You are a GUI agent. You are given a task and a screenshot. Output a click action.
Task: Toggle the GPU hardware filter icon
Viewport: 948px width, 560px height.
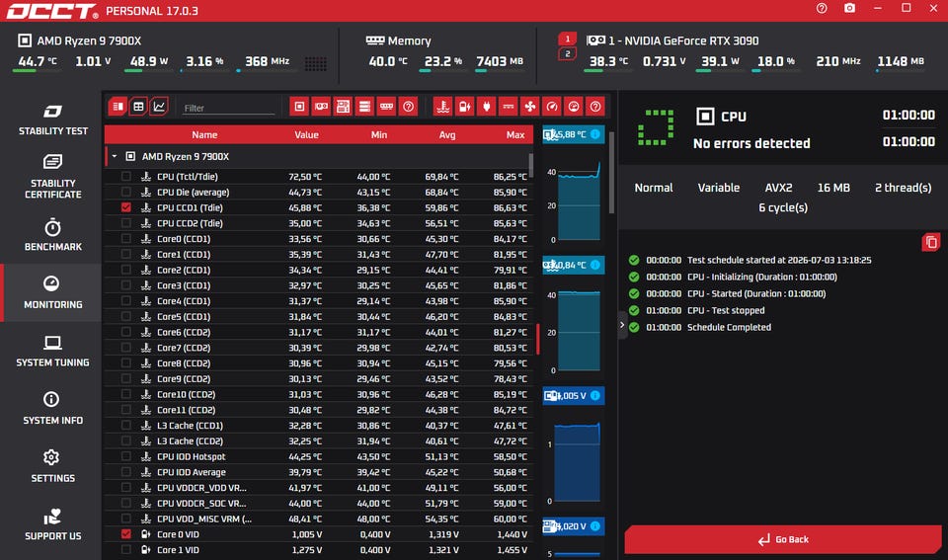click(321, 107)
